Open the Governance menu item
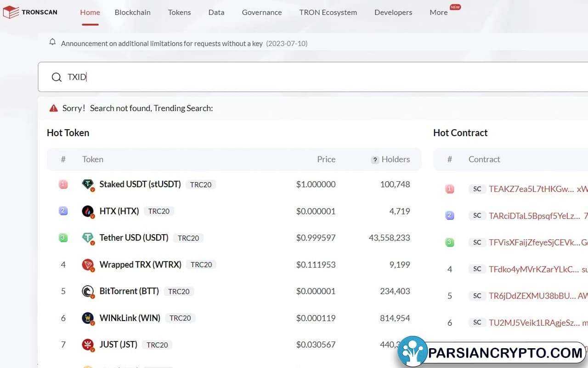 (261, 12)
